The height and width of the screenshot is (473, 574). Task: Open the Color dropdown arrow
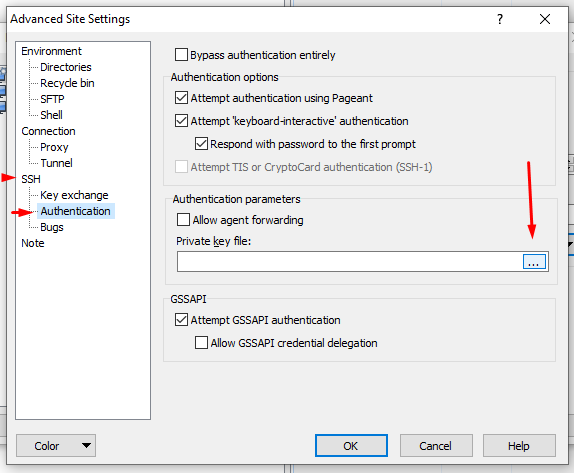(86, 446)
